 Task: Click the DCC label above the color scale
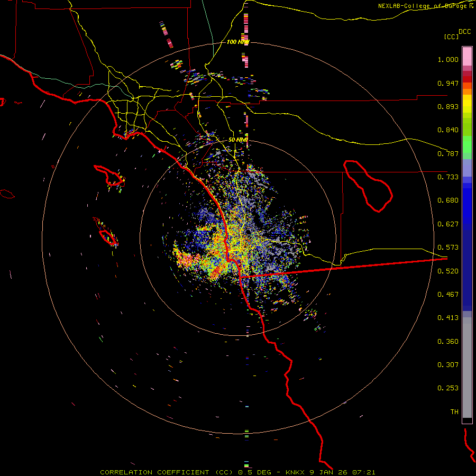click(464, 32)
